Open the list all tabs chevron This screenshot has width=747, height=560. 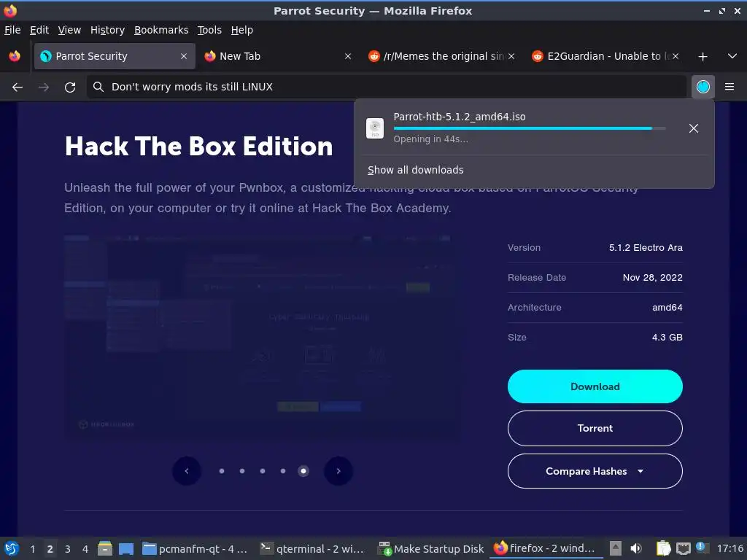[x=732, y=56]
